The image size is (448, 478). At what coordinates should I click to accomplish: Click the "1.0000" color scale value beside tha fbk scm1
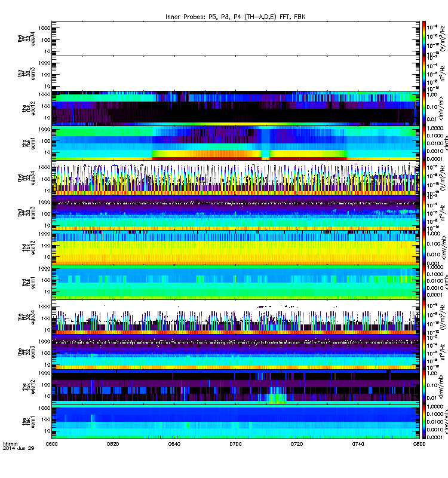435,128
